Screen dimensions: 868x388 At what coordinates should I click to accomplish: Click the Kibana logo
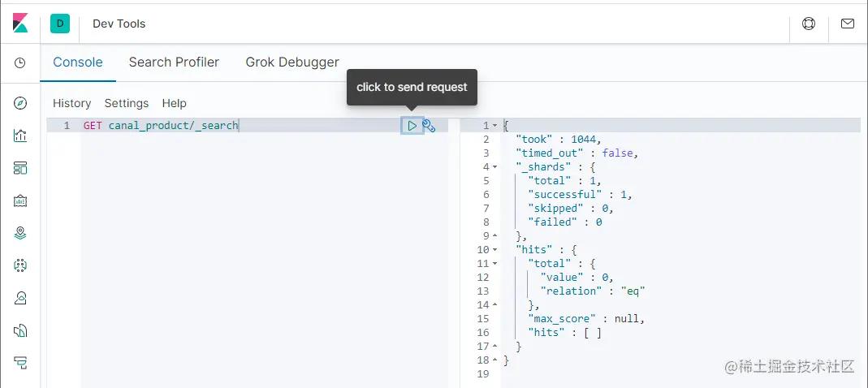(x=20, y=24)
